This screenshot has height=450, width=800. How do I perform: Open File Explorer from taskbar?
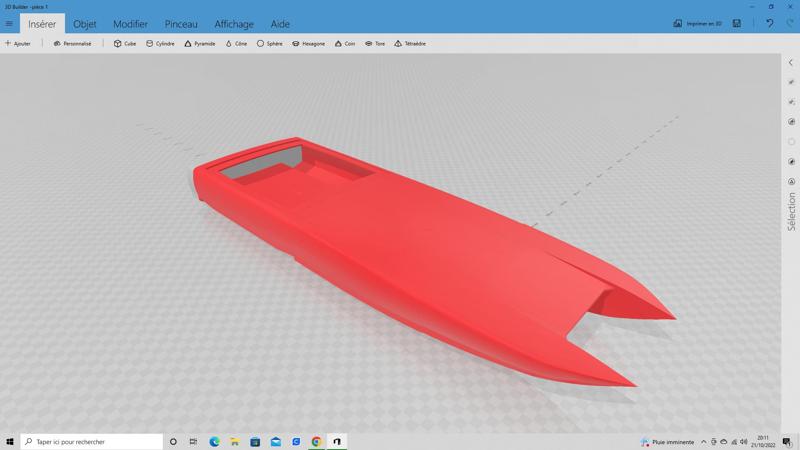(235, 442)
